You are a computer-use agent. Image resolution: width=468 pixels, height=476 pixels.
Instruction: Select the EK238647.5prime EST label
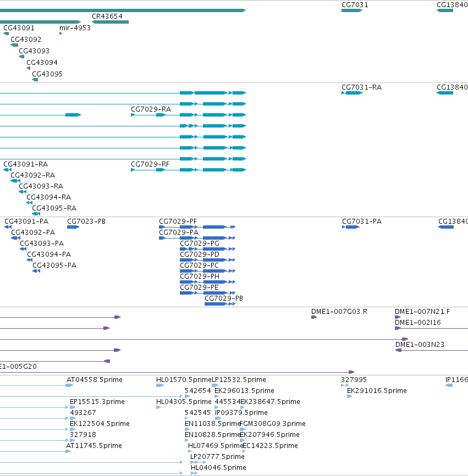[270, 402]
